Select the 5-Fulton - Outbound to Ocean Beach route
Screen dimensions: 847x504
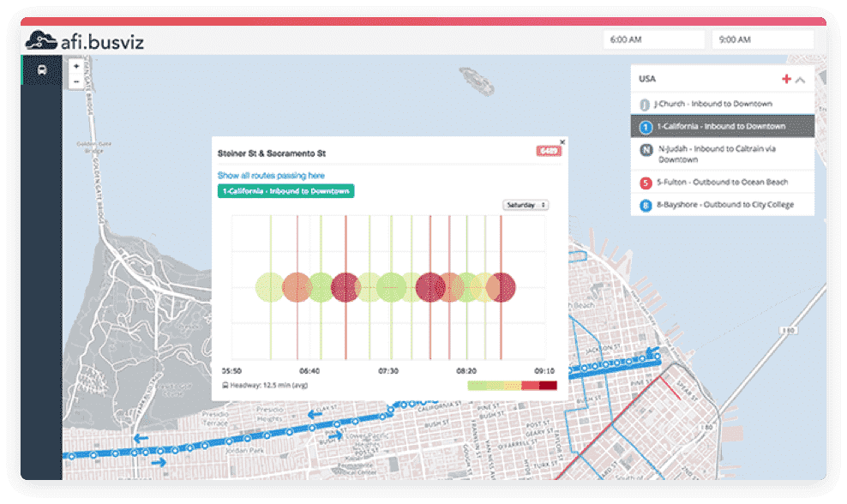(x=724, y=182)
